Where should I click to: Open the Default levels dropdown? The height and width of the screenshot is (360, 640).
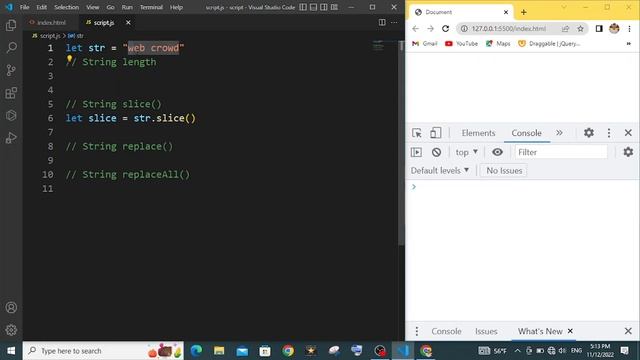(440, 170)
